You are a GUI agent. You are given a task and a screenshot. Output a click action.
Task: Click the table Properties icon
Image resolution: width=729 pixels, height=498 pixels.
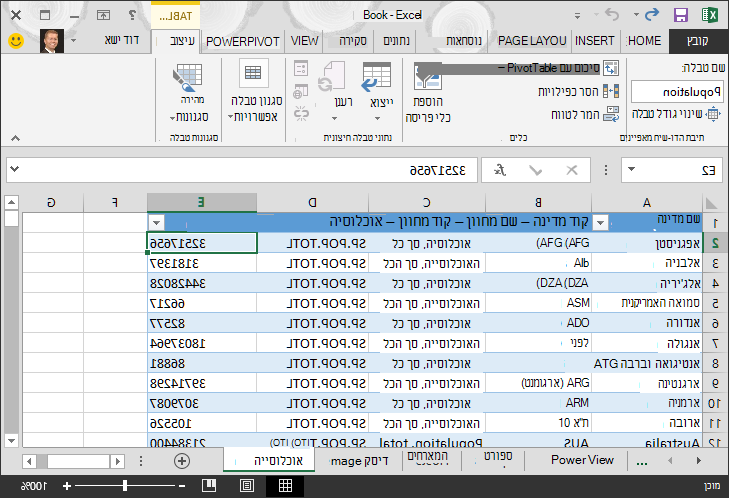tap(301, 69)
